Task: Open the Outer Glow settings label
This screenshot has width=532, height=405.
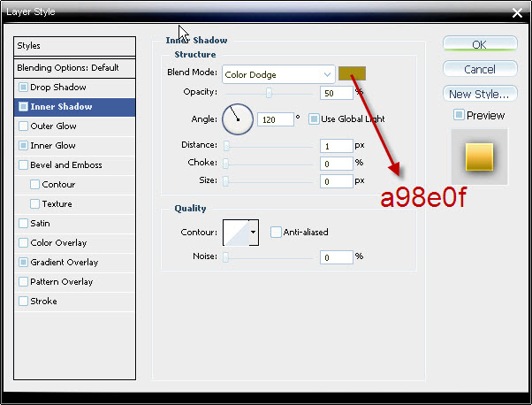Action: [53, 126]
